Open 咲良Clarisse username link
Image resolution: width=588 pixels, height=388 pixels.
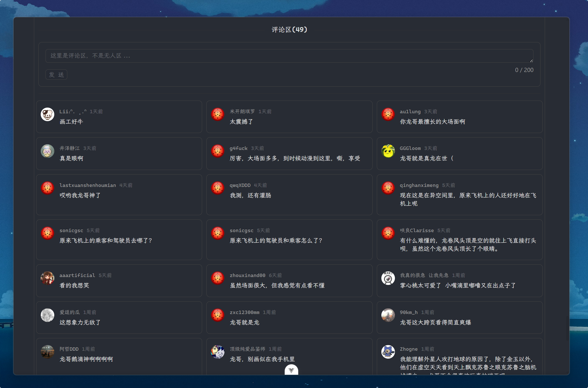click(x=417, y=230)
